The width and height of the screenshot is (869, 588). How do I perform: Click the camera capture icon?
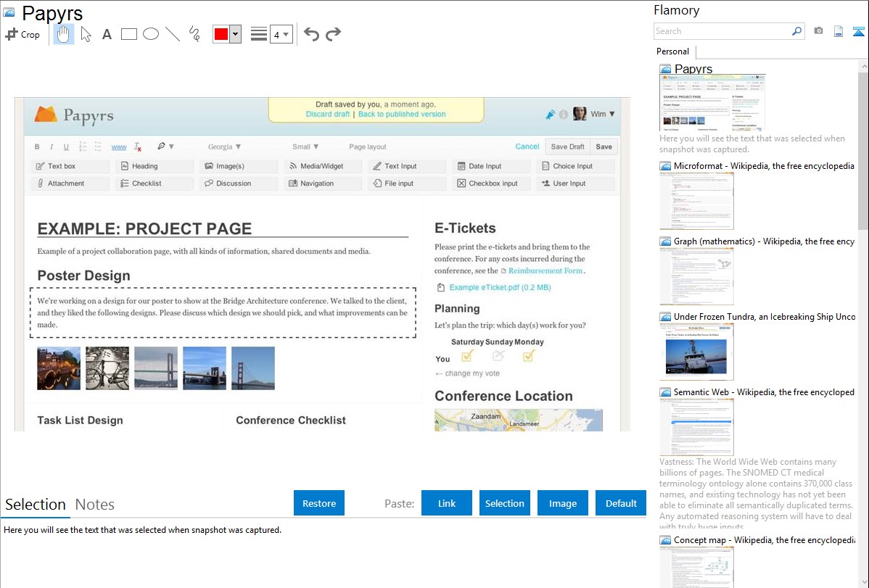click(x=818, y=31)
